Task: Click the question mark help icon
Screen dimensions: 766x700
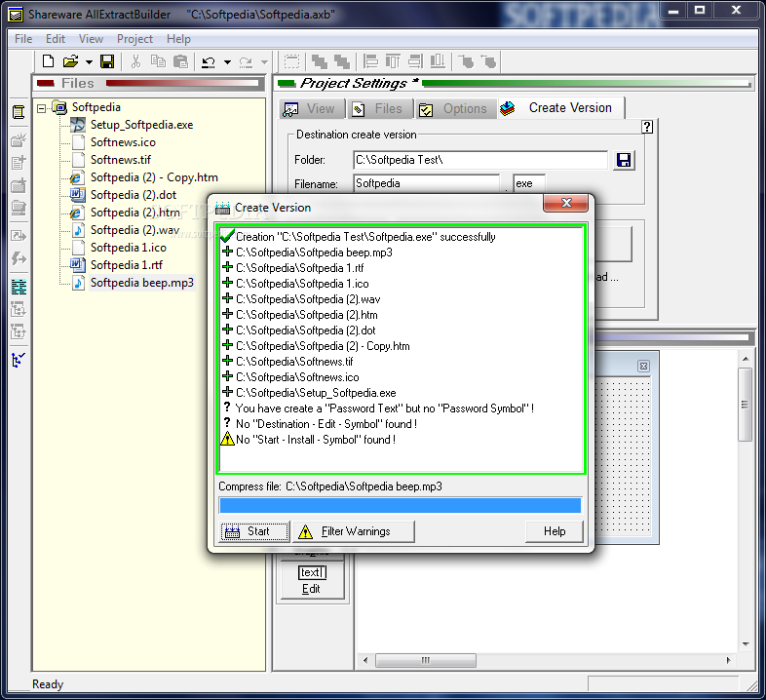Action: pos(647,127)
